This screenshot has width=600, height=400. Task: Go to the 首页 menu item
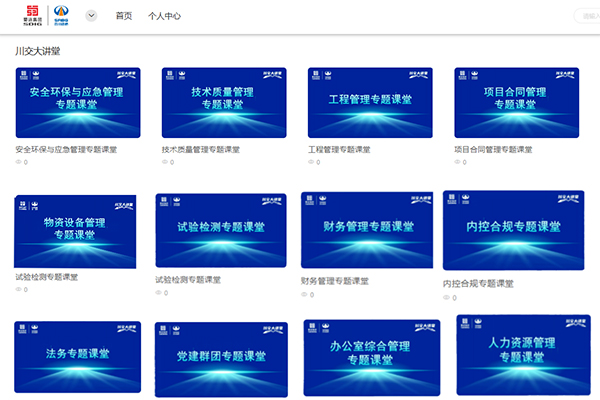pos(124,16)
